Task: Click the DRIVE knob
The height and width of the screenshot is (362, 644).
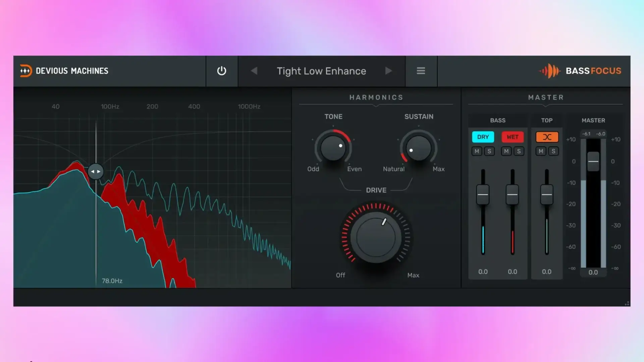Action: 376,237
